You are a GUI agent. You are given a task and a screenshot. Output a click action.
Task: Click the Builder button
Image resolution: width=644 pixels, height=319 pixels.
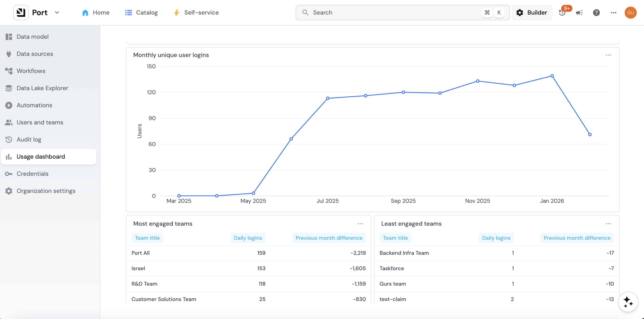click(532, 12)
